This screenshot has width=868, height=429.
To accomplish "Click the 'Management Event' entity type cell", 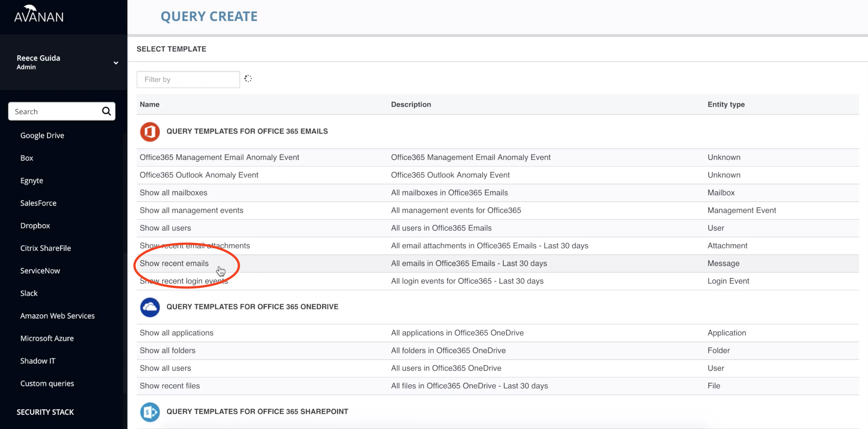I will (x=741, y=210).
